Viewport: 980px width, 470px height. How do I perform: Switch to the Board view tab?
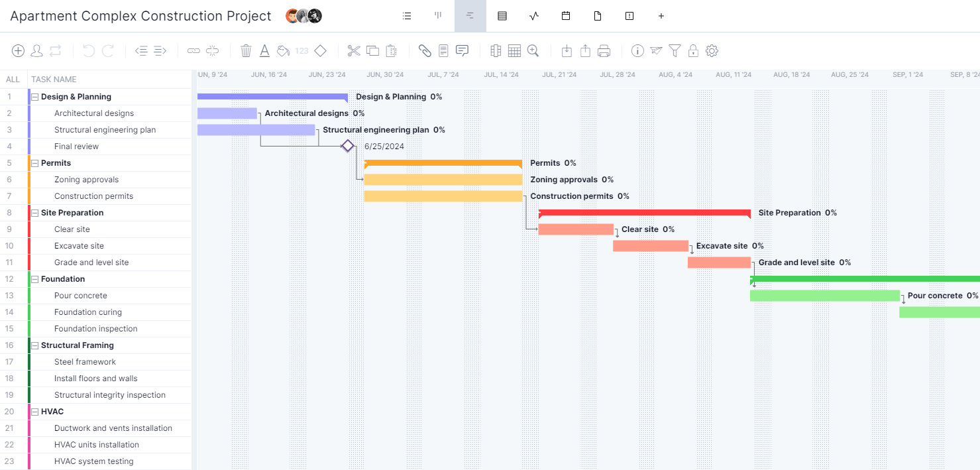tap(438, 15)
